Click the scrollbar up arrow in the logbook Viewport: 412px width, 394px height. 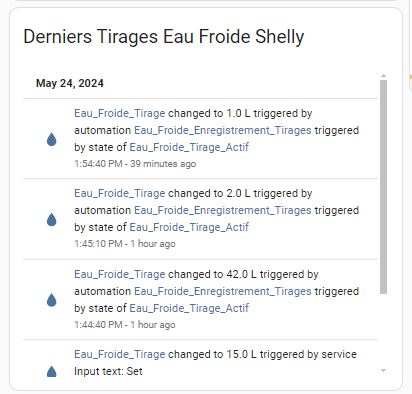(383, 76)
